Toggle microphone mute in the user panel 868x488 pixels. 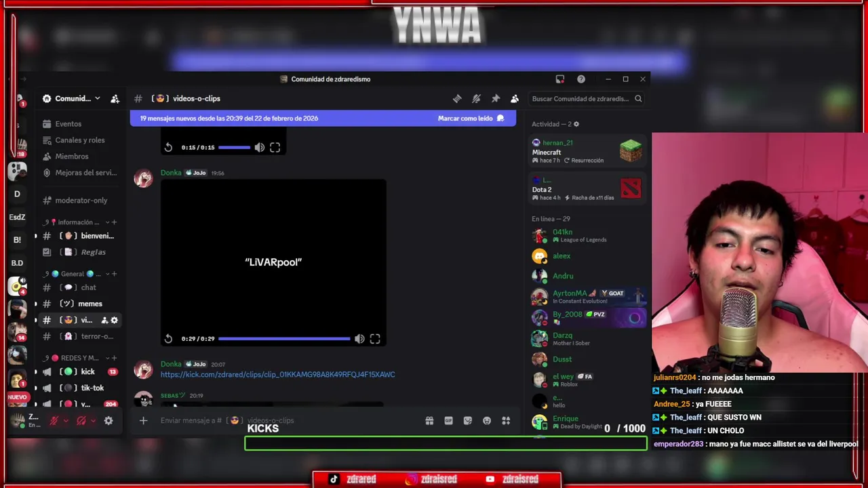(54, 421)
